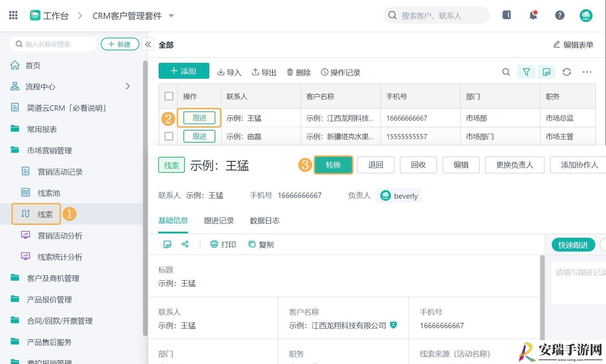Expand the CRM客户管理套件 dropdown arrow
Screen dimensions: 606x364
coord(171,16)
